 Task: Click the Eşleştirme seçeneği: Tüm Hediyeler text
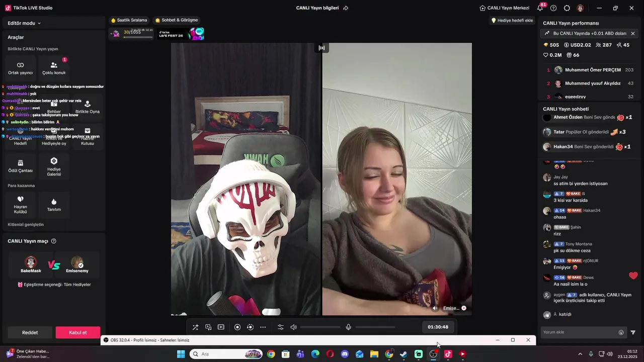point(57,285)
